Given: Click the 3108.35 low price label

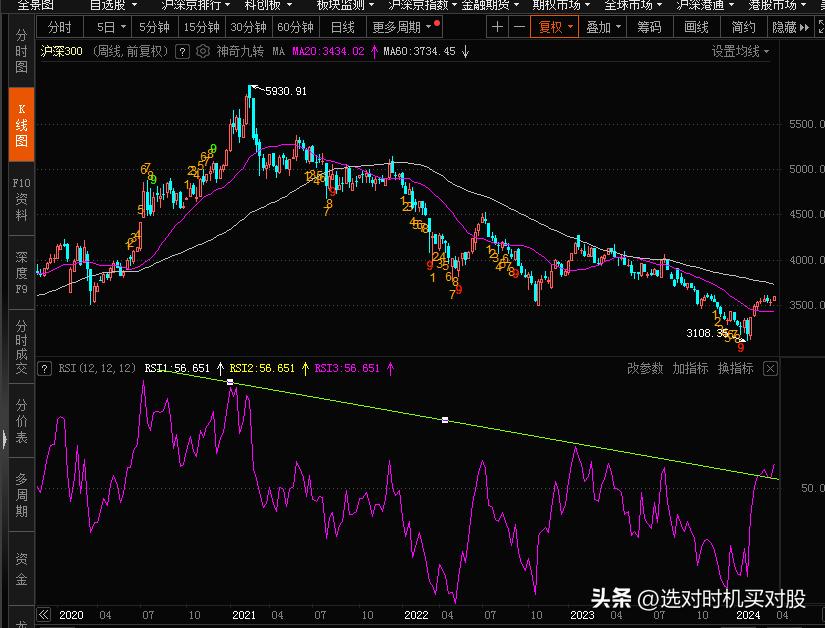Looking at the screenshot, I should [708, 333].
